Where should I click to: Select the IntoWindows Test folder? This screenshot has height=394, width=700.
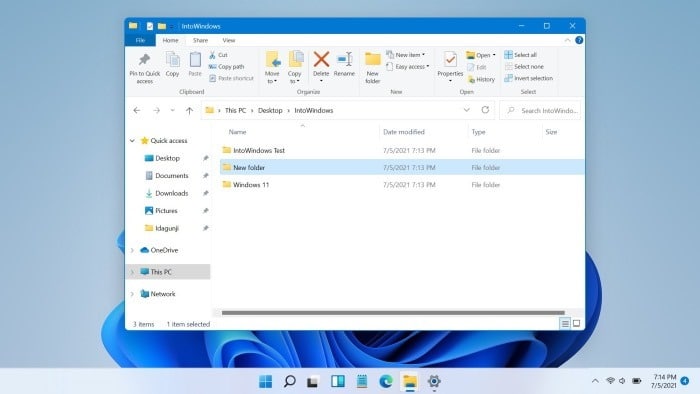pos(258,150)
